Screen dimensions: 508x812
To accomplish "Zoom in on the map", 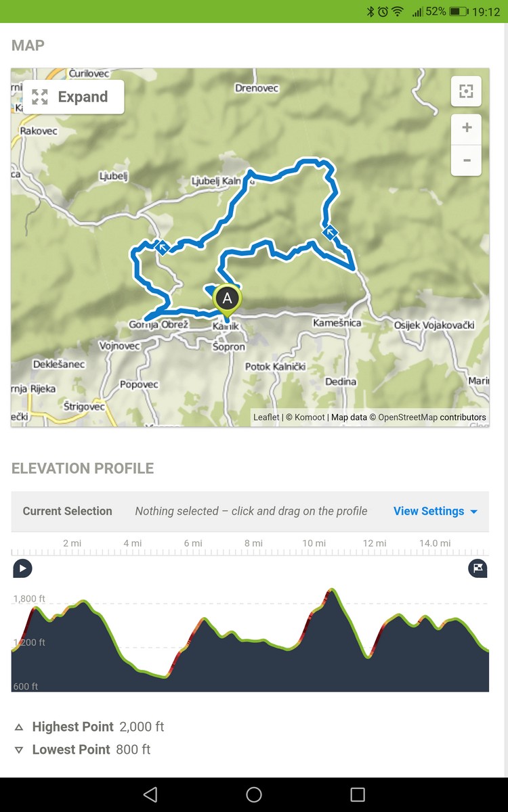I will pyautogui.click(x=466, y=129).
